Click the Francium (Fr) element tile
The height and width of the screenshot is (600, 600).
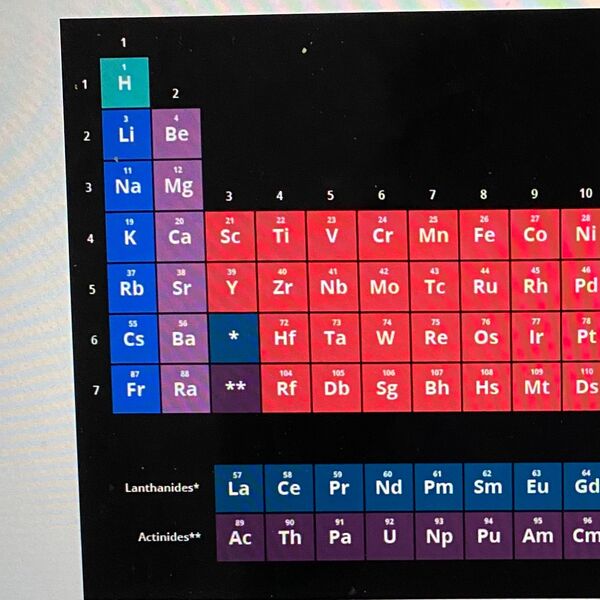pyautogui.click(x=135, y=389)
